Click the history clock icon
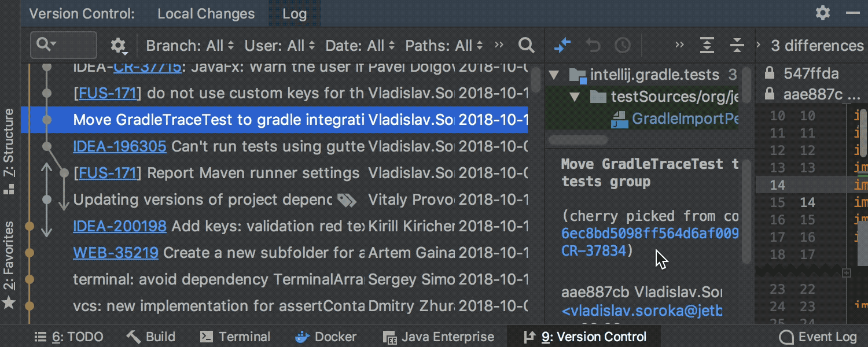The width and height of the screenshot is (868, 347). click(622, 45)
